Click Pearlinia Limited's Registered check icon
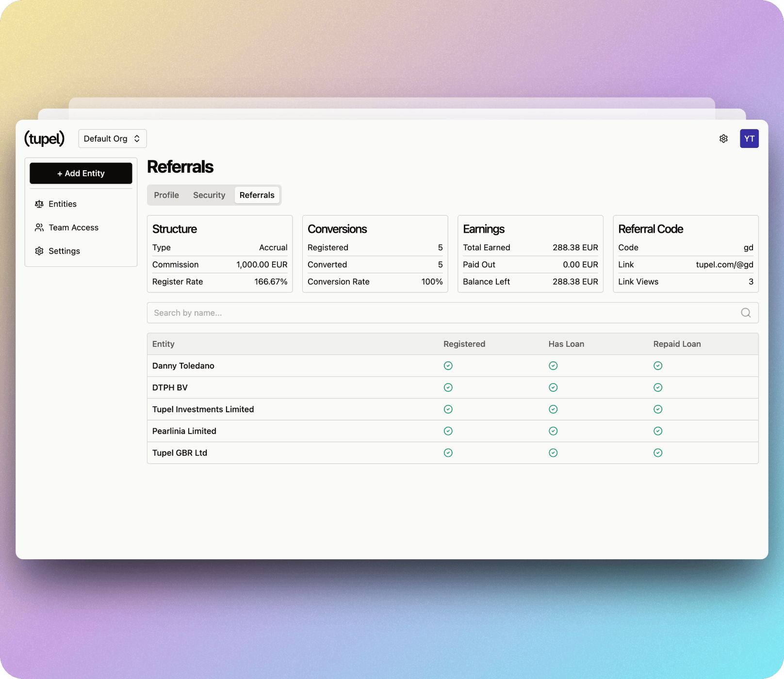 (448, 431)
